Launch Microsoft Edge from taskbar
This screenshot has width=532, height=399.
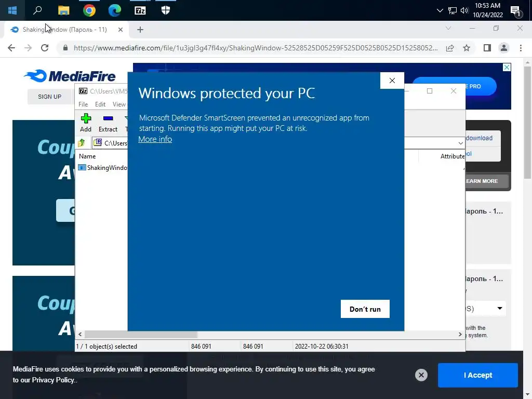coord(115,10)
